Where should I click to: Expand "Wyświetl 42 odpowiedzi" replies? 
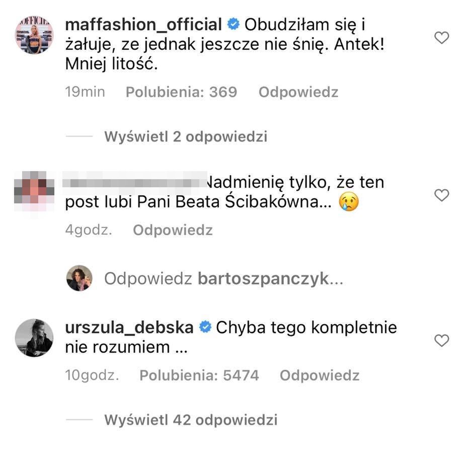(191, 419)
